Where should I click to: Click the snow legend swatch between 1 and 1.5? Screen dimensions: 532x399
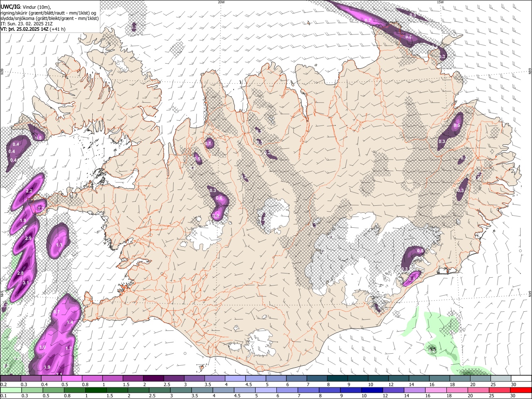point(113,379)
